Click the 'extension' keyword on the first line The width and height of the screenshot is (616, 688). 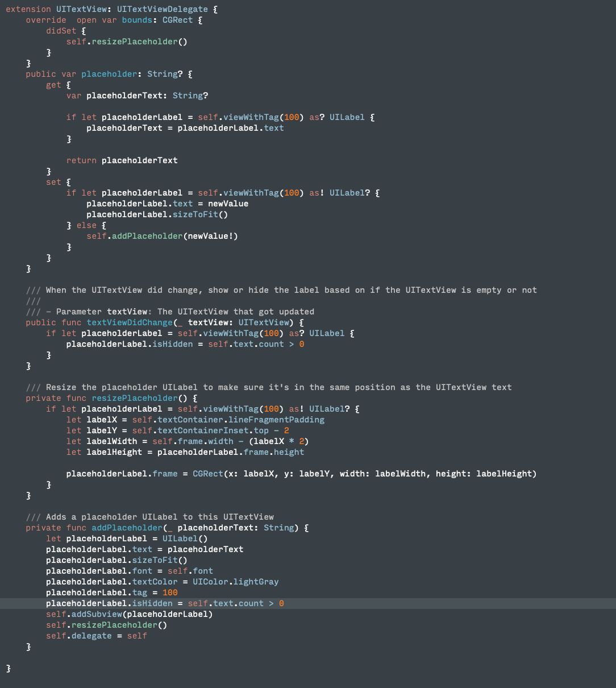tap(28, 9)
